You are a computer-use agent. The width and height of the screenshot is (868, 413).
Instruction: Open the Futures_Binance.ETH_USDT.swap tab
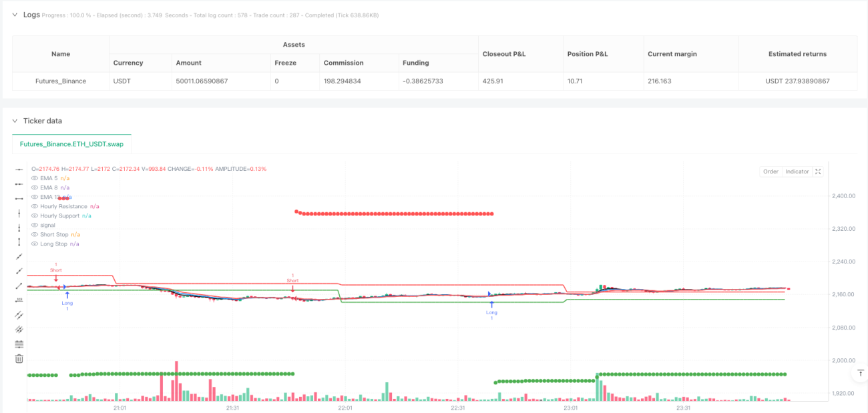click(x=71, y=143)
